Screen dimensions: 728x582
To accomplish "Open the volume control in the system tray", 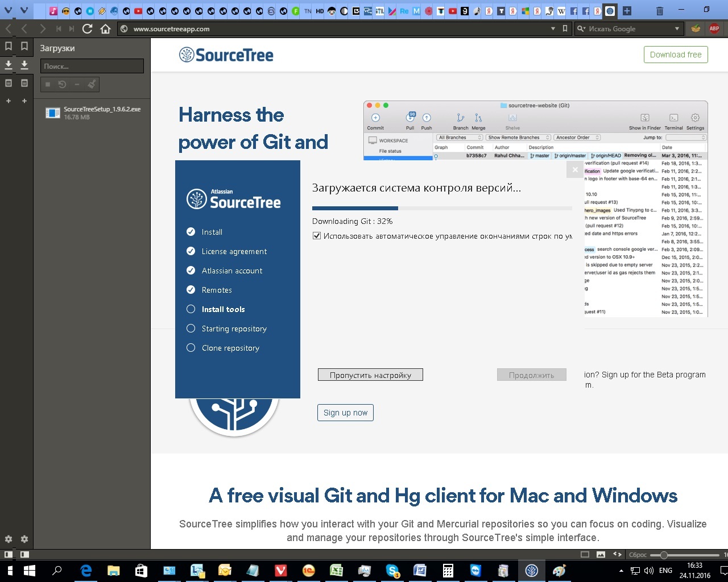I will (649, 571).
